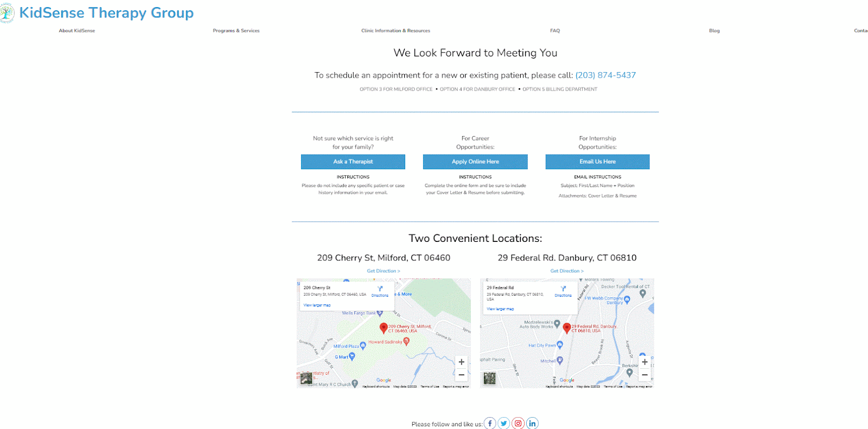868x429 pixels.
Task: Click Report a map error on Milford map
Action: tap(456, 387)
